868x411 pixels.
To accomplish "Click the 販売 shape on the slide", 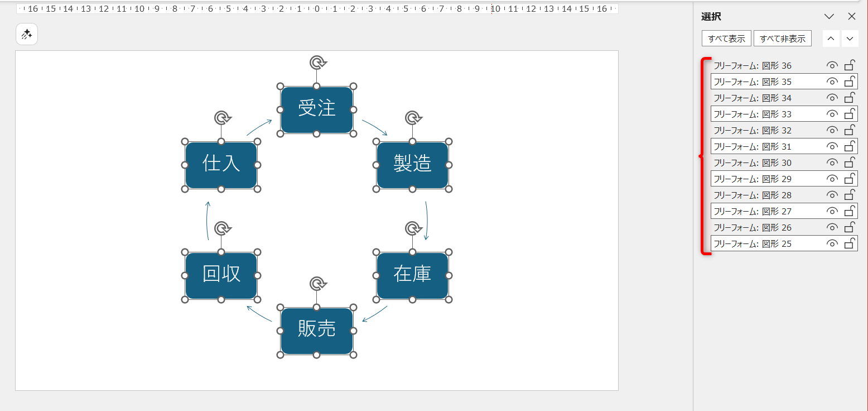I will pos(317,331).
